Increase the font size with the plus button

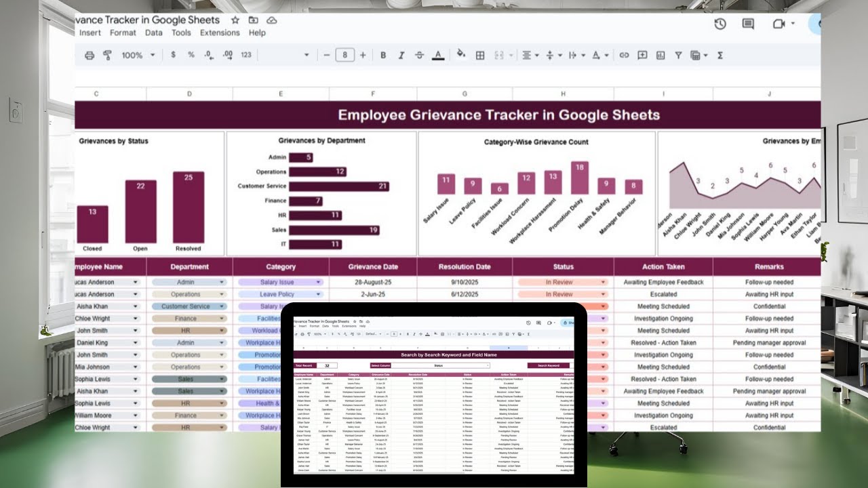coord(363,55)
